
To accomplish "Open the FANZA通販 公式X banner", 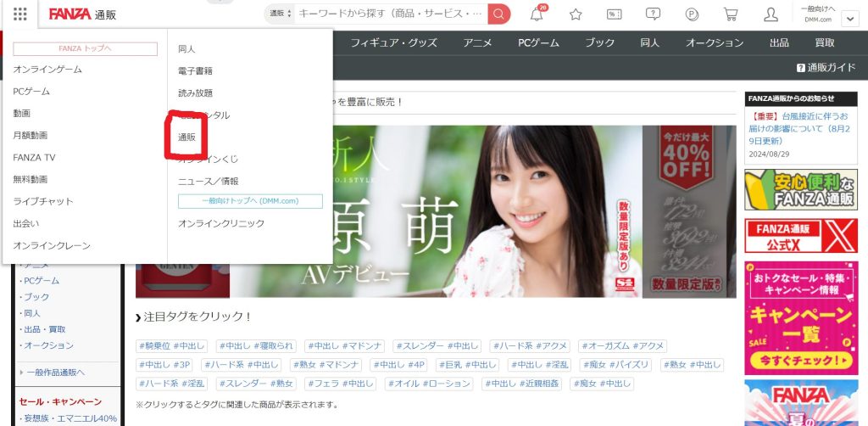I will (801, 236).
